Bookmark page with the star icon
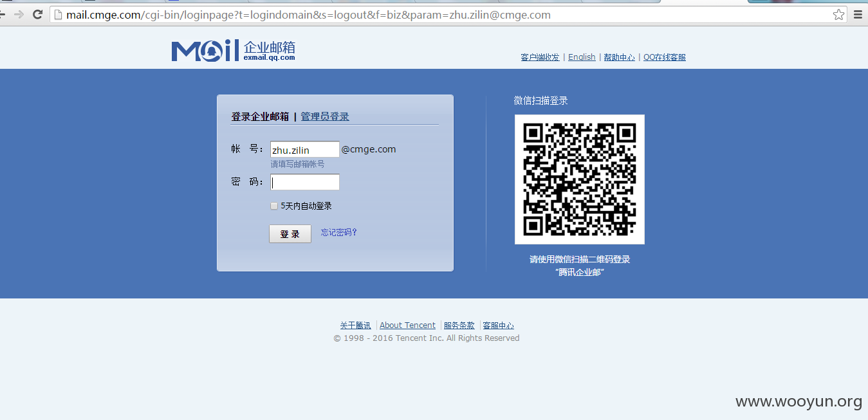This screenshot has height=420, width=868. [838, 14]
